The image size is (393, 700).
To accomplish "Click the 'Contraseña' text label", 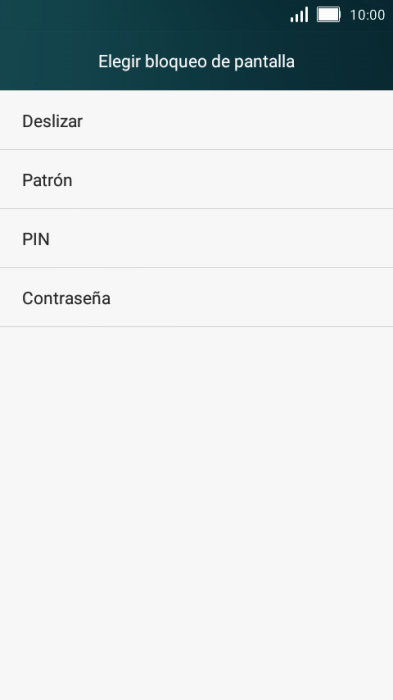I will 66,298.
